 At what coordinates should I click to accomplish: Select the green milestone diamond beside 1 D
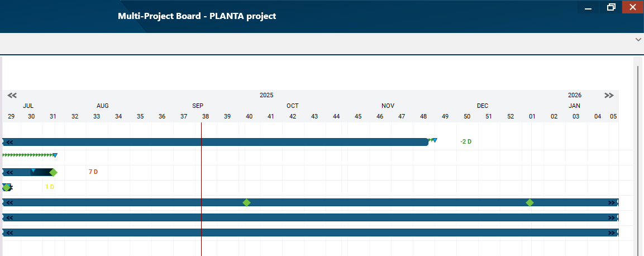tap(6, 187)
